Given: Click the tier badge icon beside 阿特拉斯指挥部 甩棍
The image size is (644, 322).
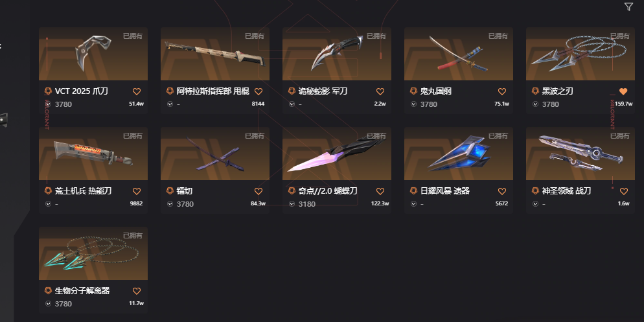Looking at the screenshot, I should 170,91.
